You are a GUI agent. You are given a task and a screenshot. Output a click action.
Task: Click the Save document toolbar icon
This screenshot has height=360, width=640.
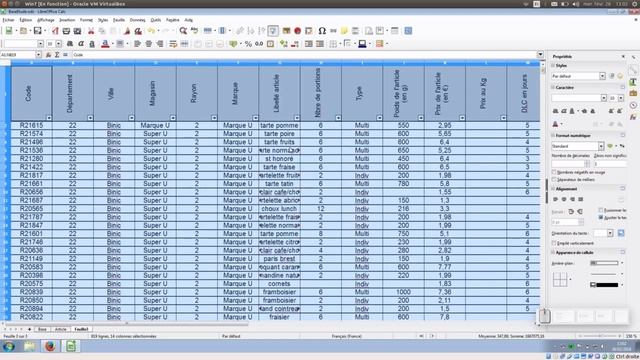[x=38, y=31]
